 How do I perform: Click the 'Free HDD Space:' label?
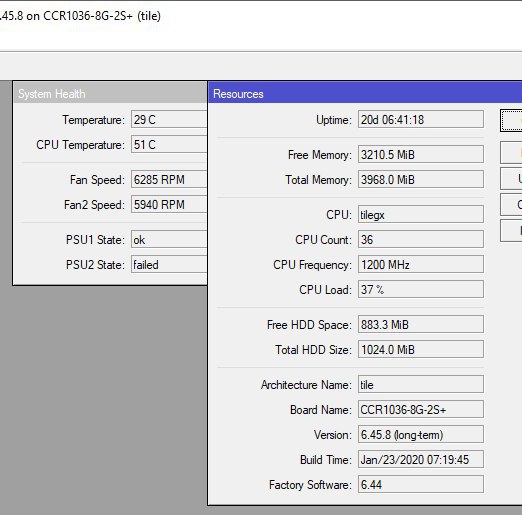pyautogui.click(x=309, y=325)
